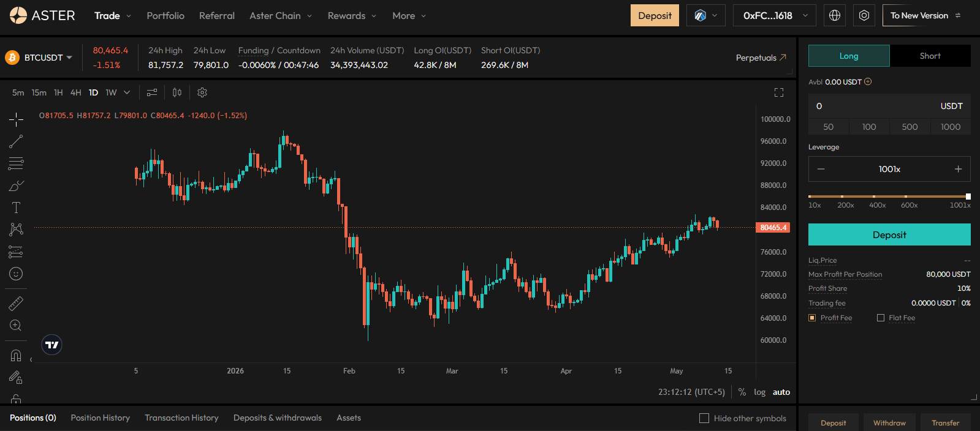Select the brush drawing tool
Image resolution: width=980 pixels, height=431 pixels.
point(16,186)
